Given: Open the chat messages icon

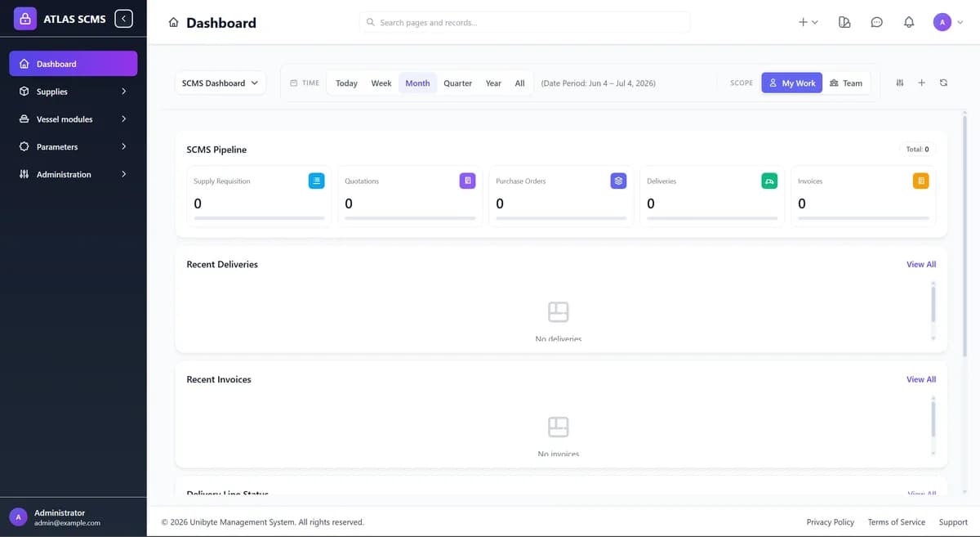Looking at the screenshot, I should click(x=877, y=22).
